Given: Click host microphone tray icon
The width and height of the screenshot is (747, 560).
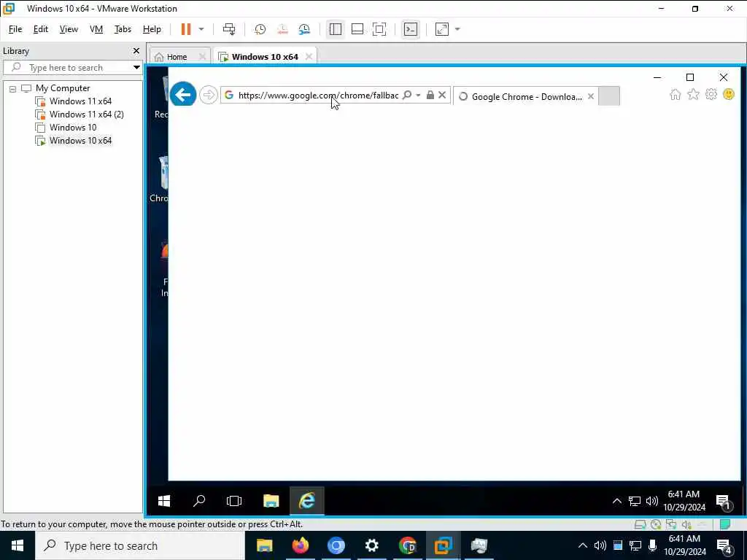Looking at the screenshot, I should point(653,545).
